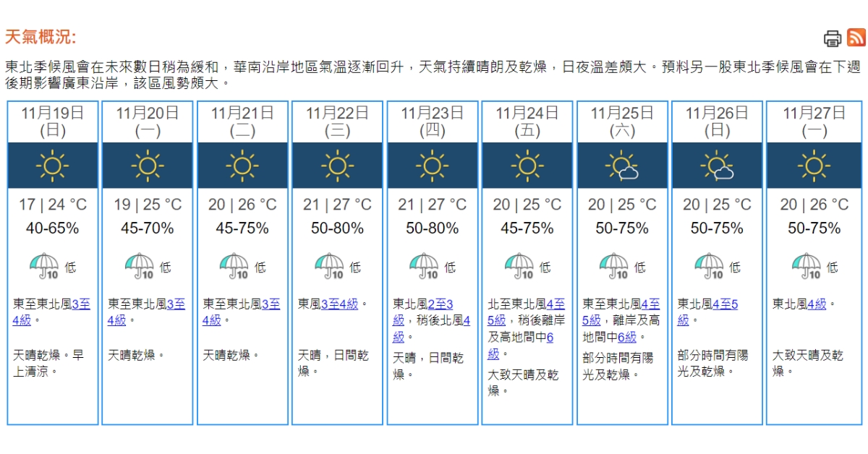This screenshot has height=454, width=868.
Task: Click the sunny icon for 11月22日
Action: point(337,166)
